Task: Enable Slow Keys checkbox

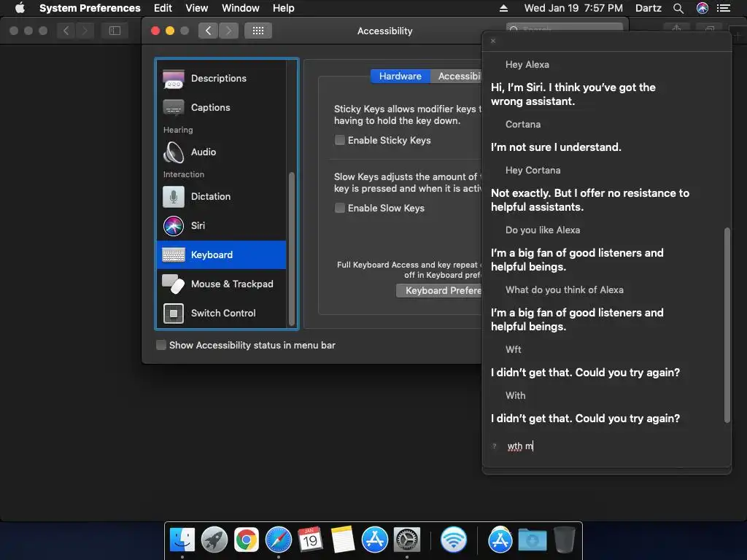Action: (x=340, y=208)
